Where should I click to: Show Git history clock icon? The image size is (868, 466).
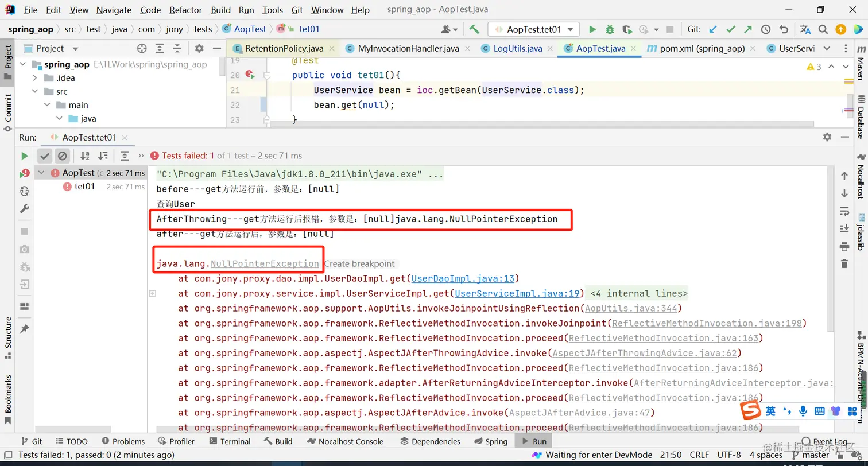point(766,29)
